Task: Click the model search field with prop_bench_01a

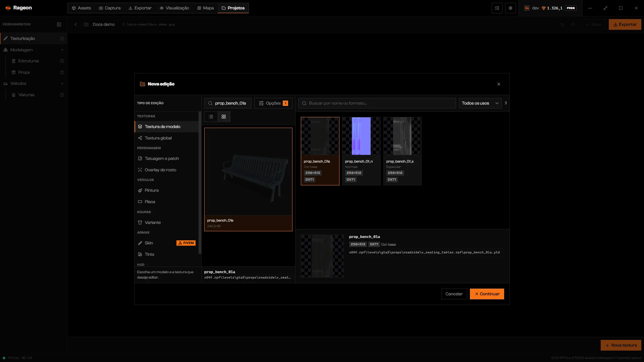Action: click(x=228, y=103)
